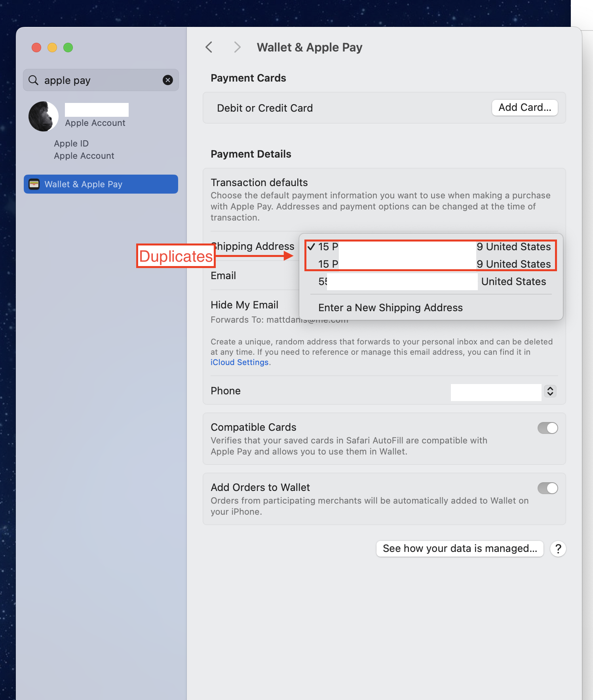Open See how your data is managed…
Viewport: 593px width, 700px height.
460,548
